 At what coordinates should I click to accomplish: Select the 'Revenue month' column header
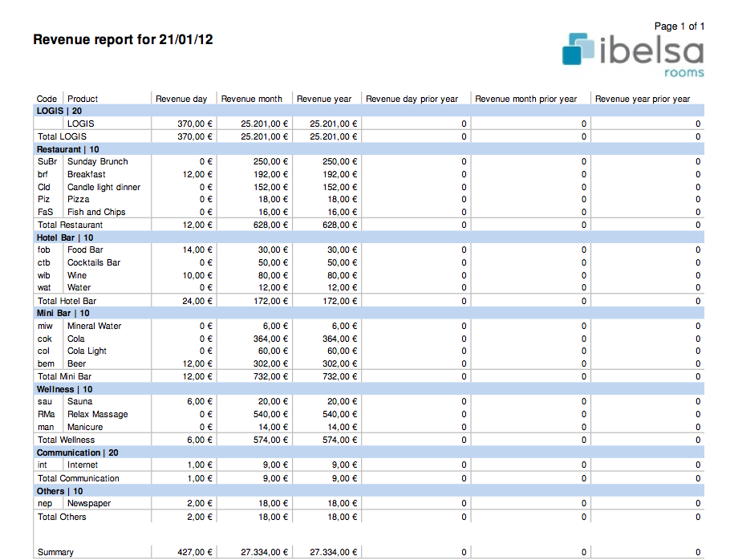pyautogui.click(x=251, y=99)
